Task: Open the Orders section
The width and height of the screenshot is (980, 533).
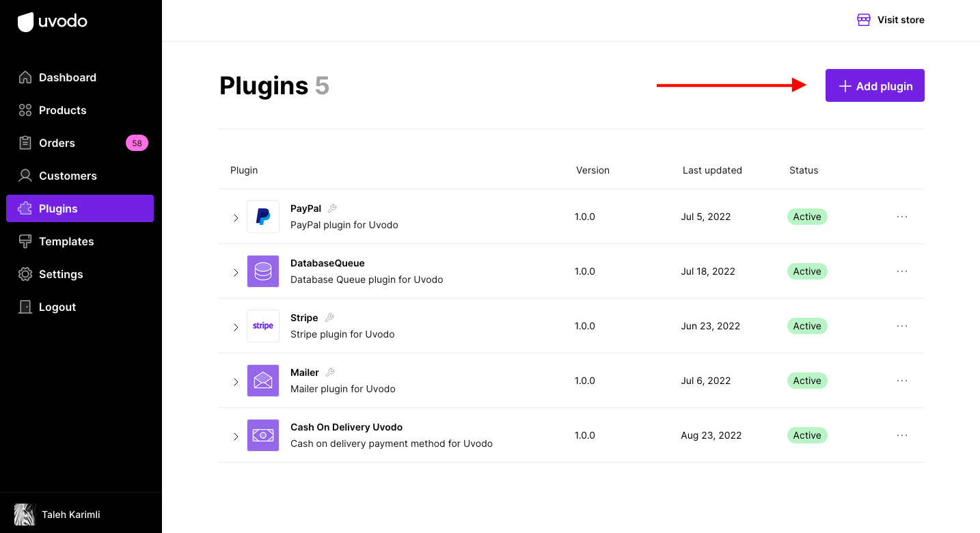Action: tap(80, 143)
